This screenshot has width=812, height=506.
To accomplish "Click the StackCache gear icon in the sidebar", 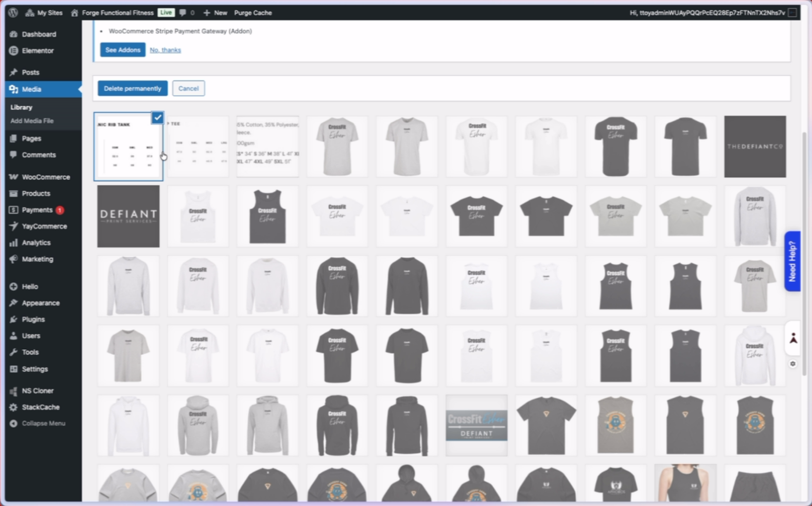I will pyautogui.click(x=14, y=407).
